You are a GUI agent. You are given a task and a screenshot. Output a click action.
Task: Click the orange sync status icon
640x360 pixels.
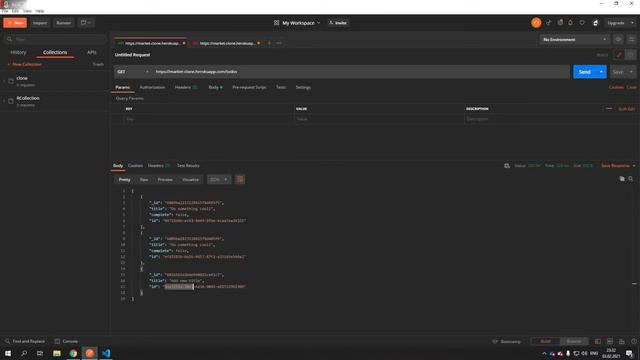tap(536, 23)
